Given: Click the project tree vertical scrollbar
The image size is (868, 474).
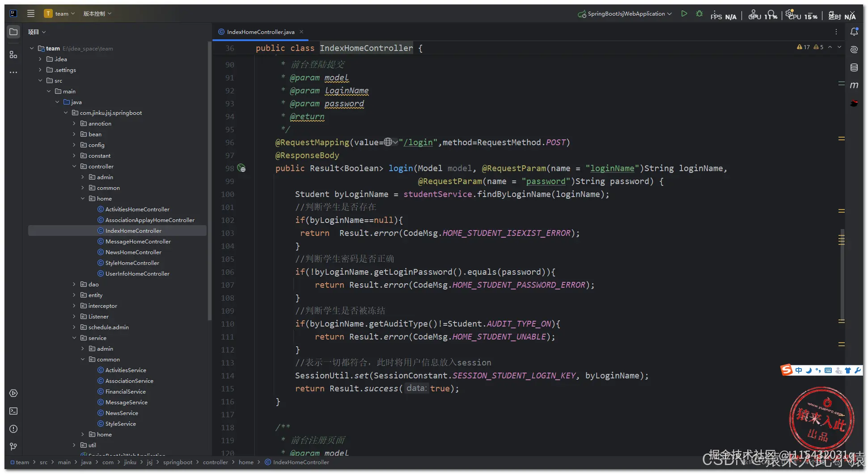Looking at the screenshot, I should [209, 181].
